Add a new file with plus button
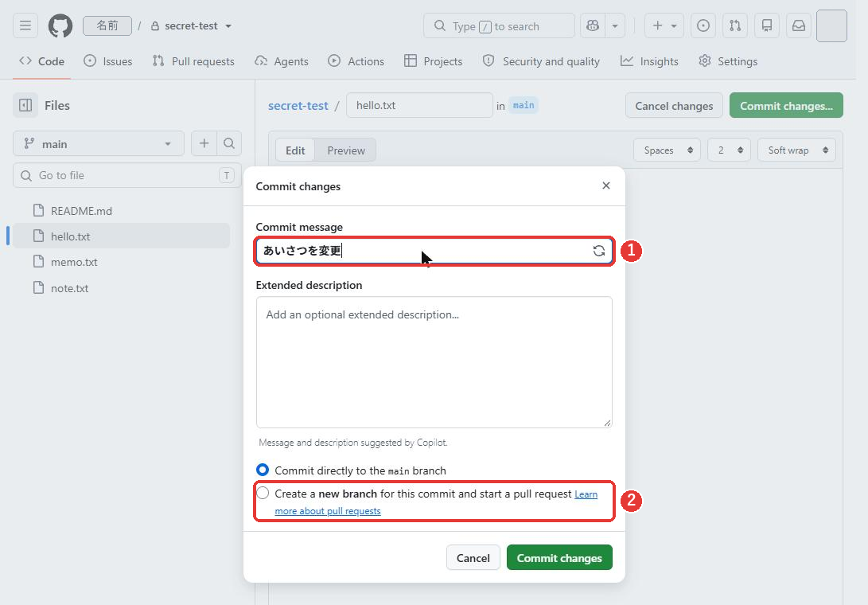The width and height of the screenshot is (868, 605). pos(204,143)
